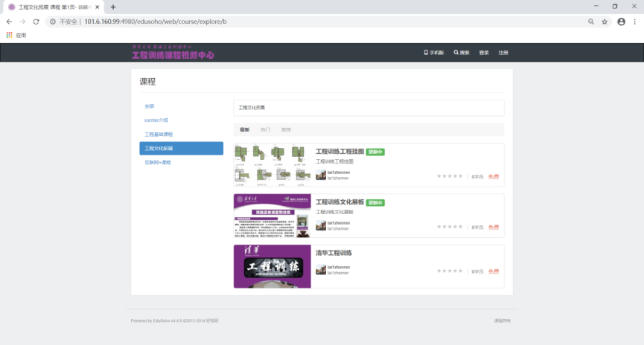Click the 课程 page heading

pos(147,82)
